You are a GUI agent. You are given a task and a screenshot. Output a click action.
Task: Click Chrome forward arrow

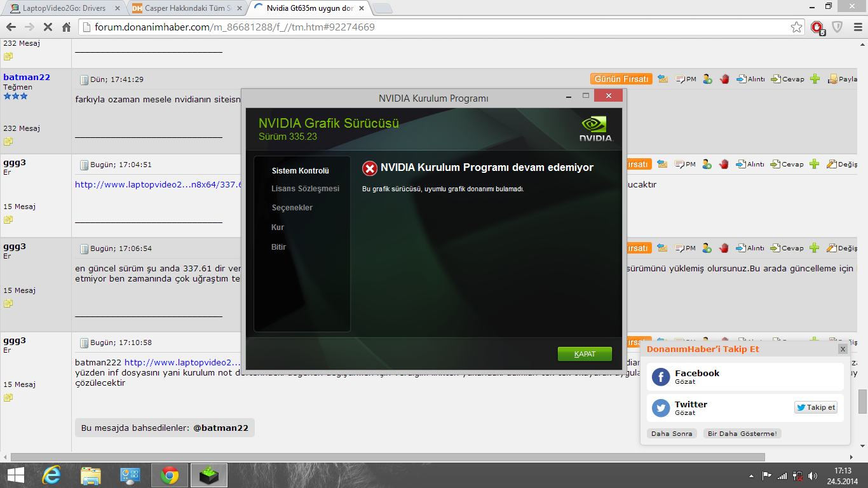pyautogui.click(x=29, y=27)
